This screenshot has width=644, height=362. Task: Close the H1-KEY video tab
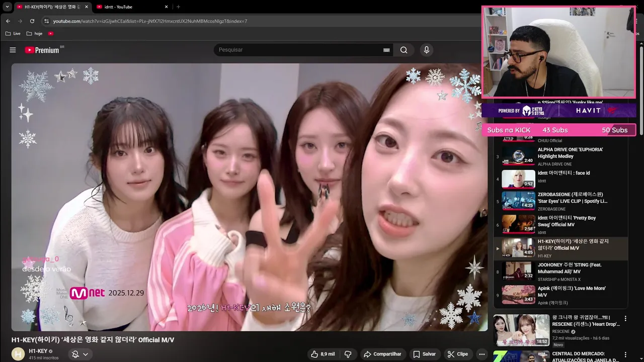tap(87, 7)
